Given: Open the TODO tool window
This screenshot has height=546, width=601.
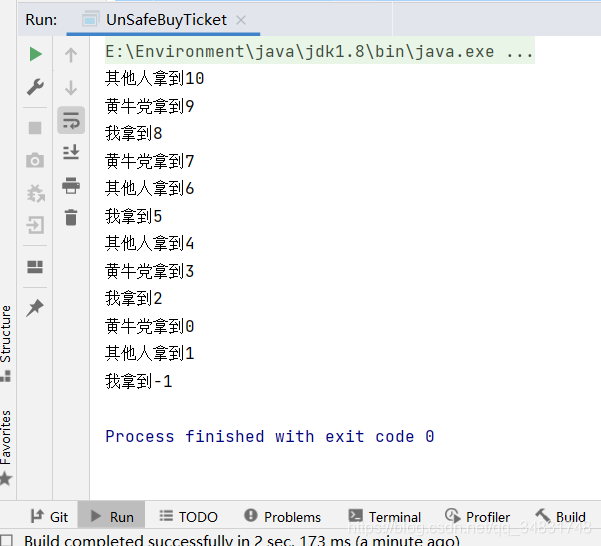Looking at the screenshot, I should pyautogui.click(x=189, y=517).
